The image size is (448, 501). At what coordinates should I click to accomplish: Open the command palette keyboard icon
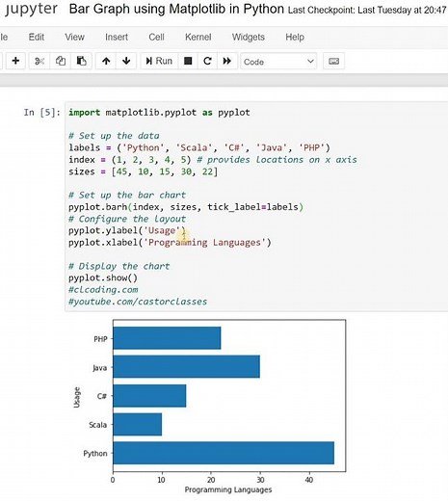[333, 61]
